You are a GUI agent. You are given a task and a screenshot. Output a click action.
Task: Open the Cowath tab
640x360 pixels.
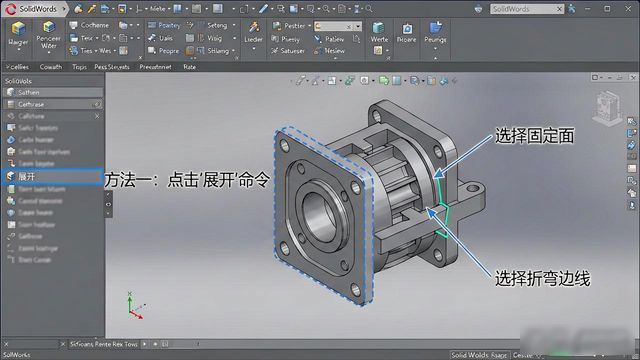coord(51,67)
